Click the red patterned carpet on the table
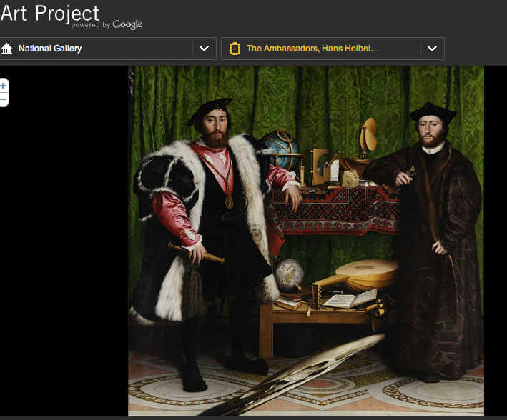507x420 pixels. (x=336, y=207)
